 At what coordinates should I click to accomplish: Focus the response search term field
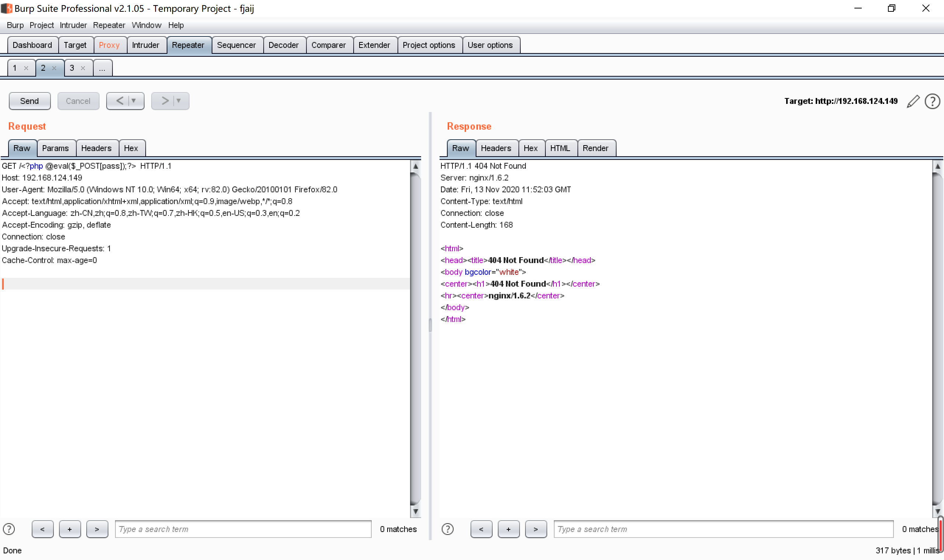click(x=723, y=529)
